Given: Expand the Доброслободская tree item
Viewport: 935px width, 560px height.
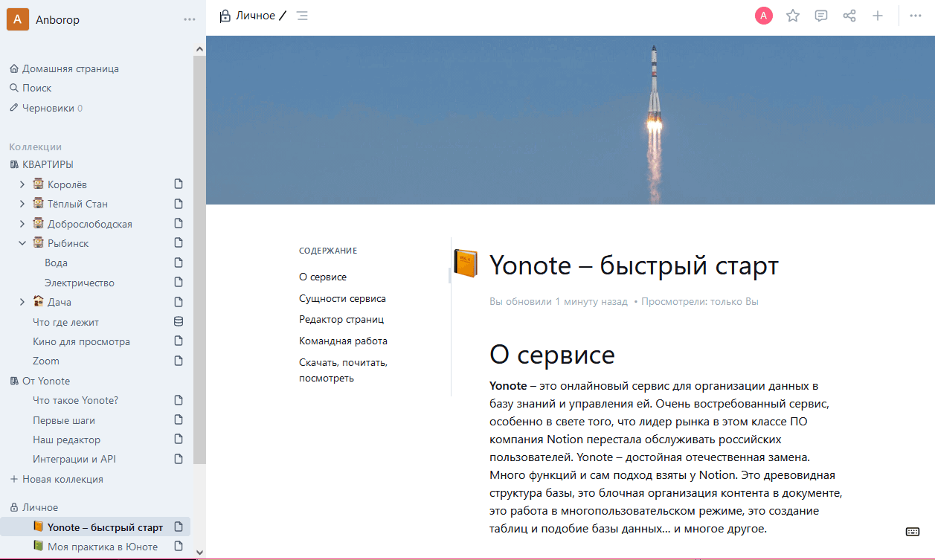Looking at the screenshot, I should click(22, 224).
